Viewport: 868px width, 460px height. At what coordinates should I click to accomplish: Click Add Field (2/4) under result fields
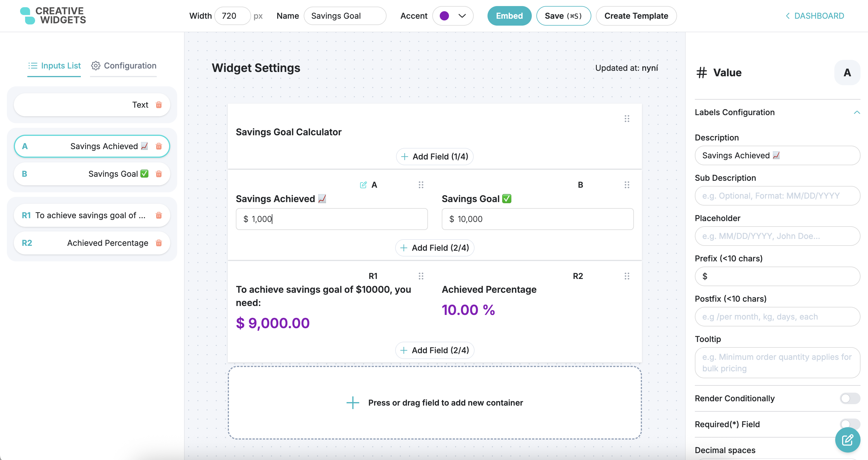435,350
